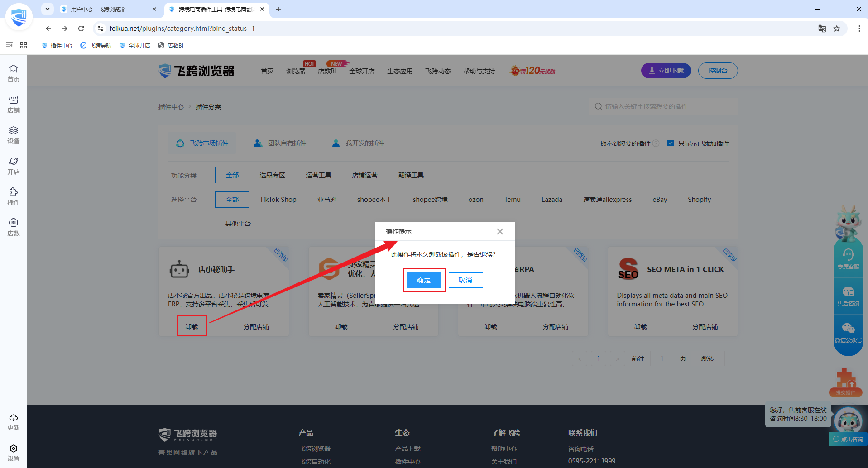Open the translate page icon
868x468 pixels.
pyautogui.click(x=822, y=29)
